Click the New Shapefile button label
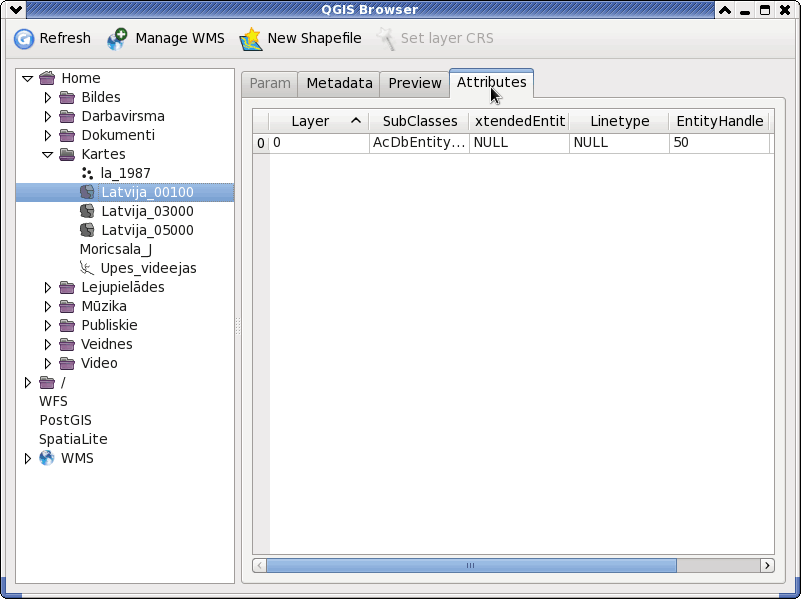The image size is (801, 599). point(314,38)
